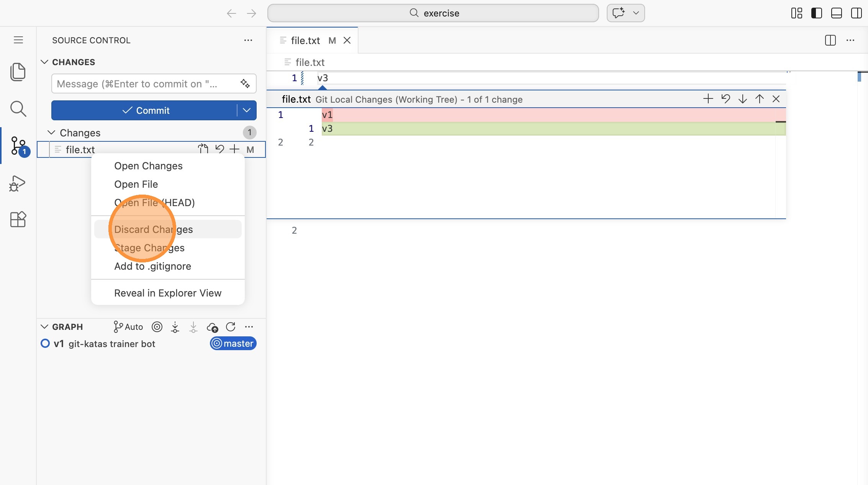Select Discard Changes from context menu
868x485 pixels.
(x=153, y=229)
